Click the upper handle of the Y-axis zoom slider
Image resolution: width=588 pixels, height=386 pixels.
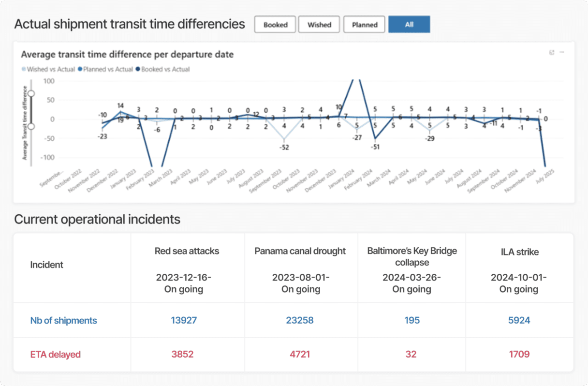click(31, 93)
